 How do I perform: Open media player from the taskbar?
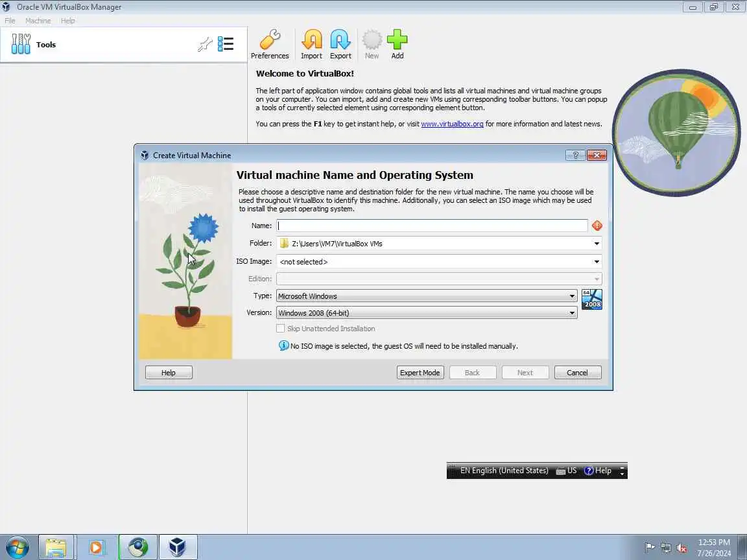click(96, 547)
